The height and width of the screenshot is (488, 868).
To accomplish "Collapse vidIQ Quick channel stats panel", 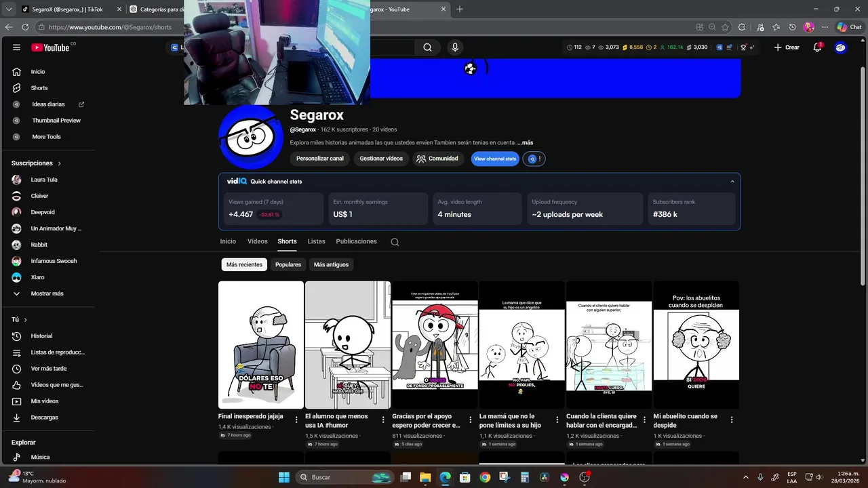I will point(732,182).
